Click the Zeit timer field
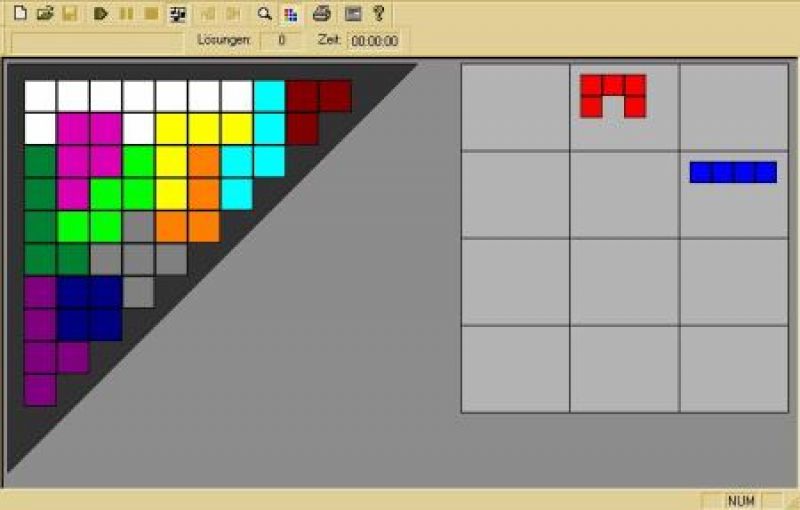Viewport: 800px width, 510px height. (x=374, y=41)
